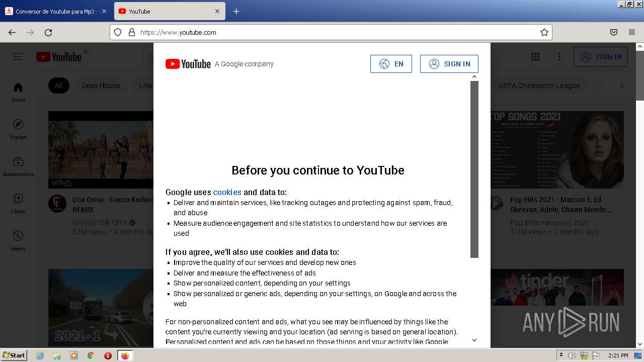Open the Home sidebar item
Image resolution: width=644 pixels, height=362 pixels.
click(18, 92)
